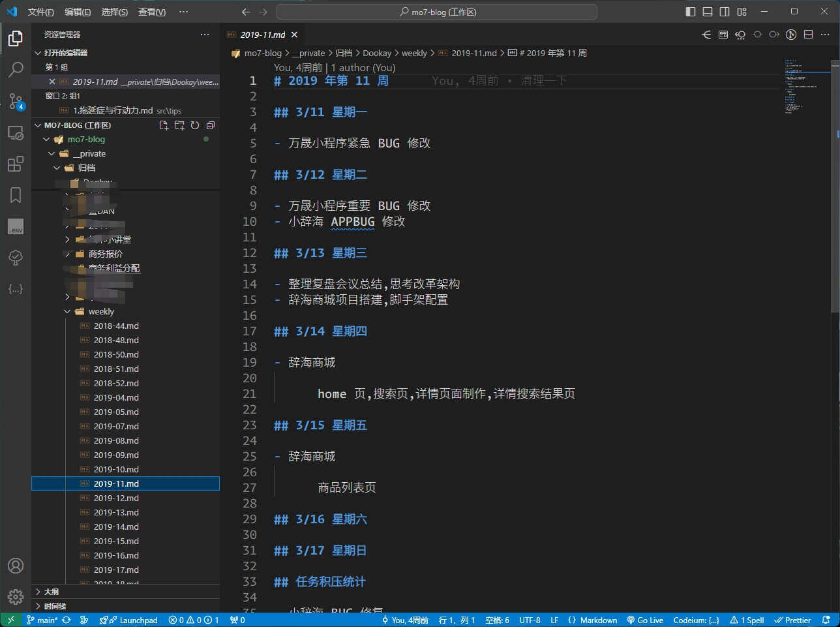Toggle bottom panel visibility
The width and height of the screenshot is (840, 627).
pyautogui.click(x=708, y=12)
